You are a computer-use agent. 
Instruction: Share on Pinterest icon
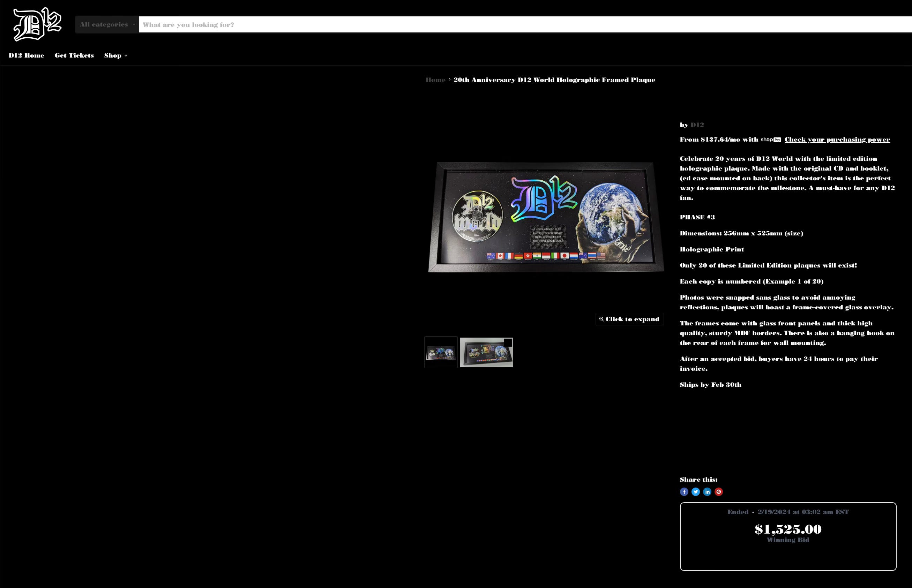point(718,492)
